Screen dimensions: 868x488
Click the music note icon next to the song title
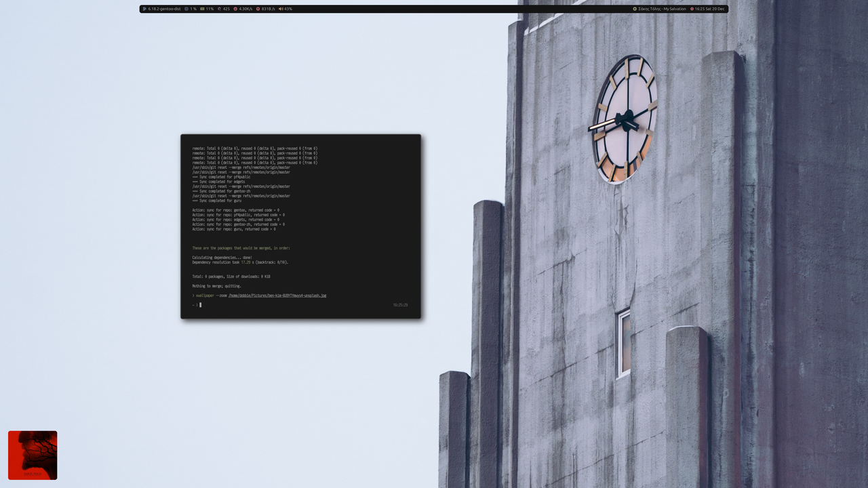pos(635,9)
